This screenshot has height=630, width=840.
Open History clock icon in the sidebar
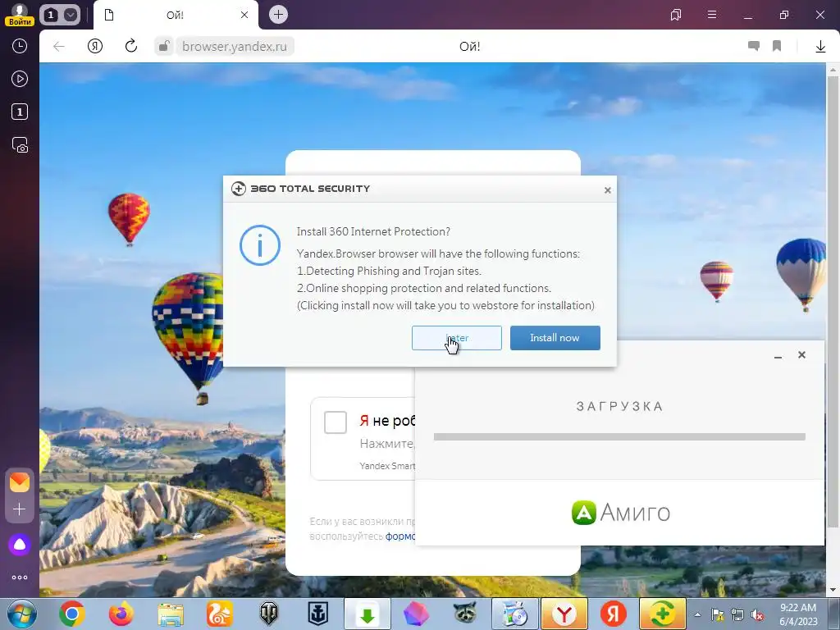click(20, 46)
